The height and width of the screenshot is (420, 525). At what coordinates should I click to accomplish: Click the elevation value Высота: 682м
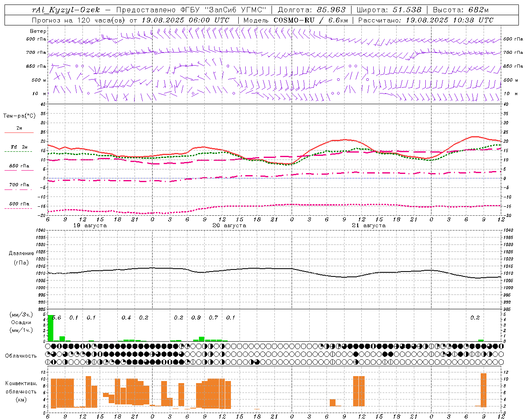(x=461, y=10)
